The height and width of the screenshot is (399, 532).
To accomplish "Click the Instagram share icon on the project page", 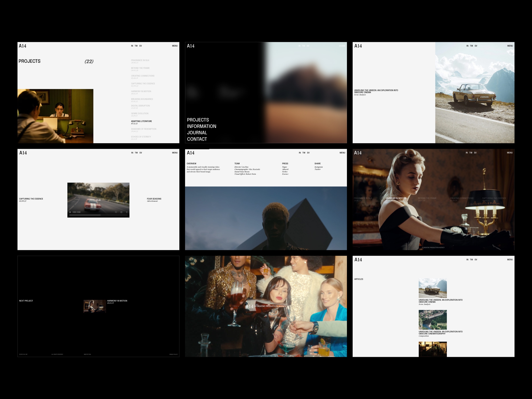I will tap(319, 167).
